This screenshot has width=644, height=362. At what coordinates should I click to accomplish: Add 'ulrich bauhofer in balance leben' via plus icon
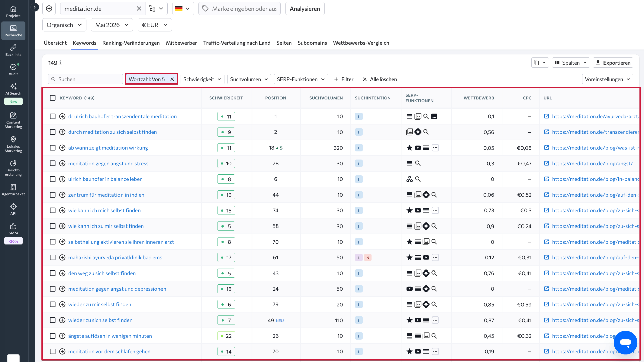(62, 179)
